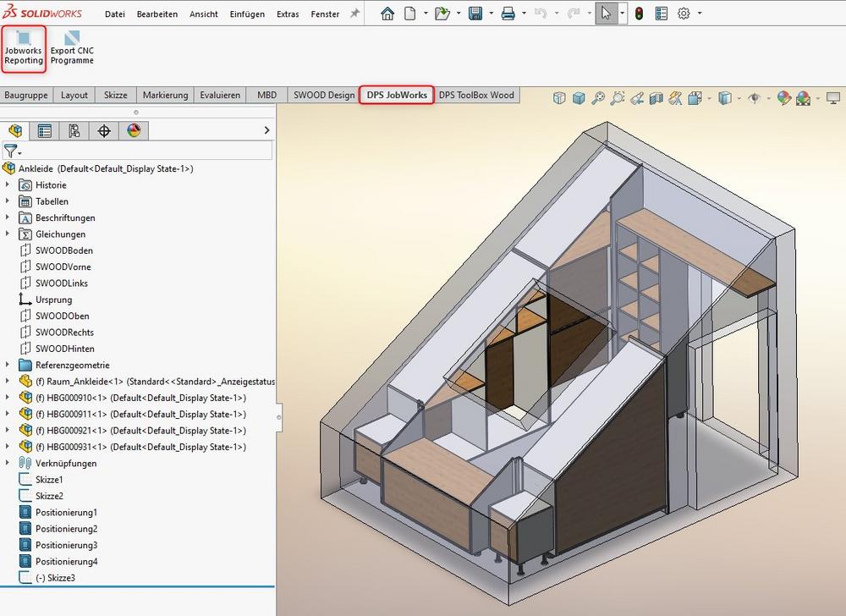Screen dimensions: 846x616
Task: Expand the Historie tree folder
Action: pyautogui.click(x=8, y=185)
